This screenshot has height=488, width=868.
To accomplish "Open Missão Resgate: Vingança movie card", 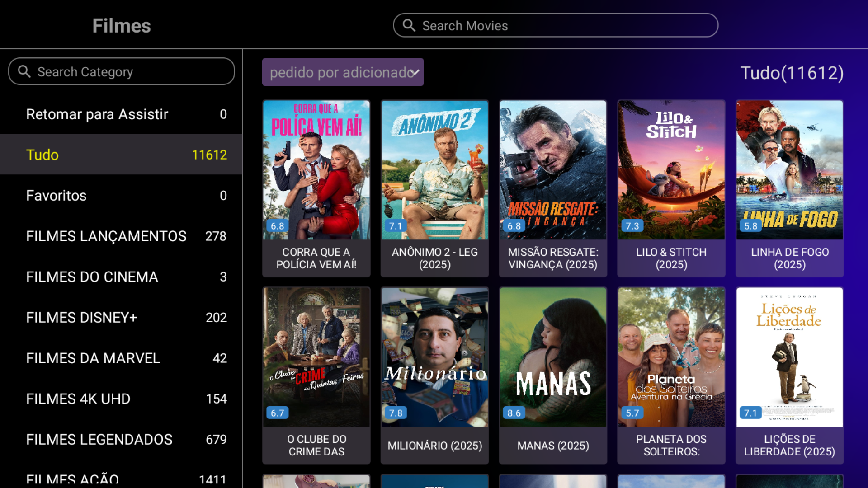I will coord(553,188).
